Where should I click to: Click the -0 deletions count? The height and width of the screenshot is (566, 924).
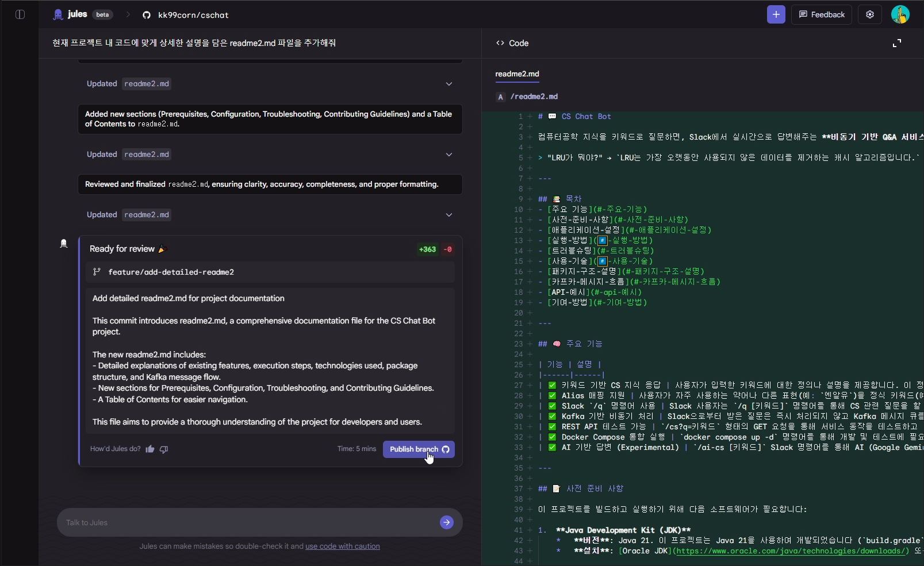click(448, 249)
